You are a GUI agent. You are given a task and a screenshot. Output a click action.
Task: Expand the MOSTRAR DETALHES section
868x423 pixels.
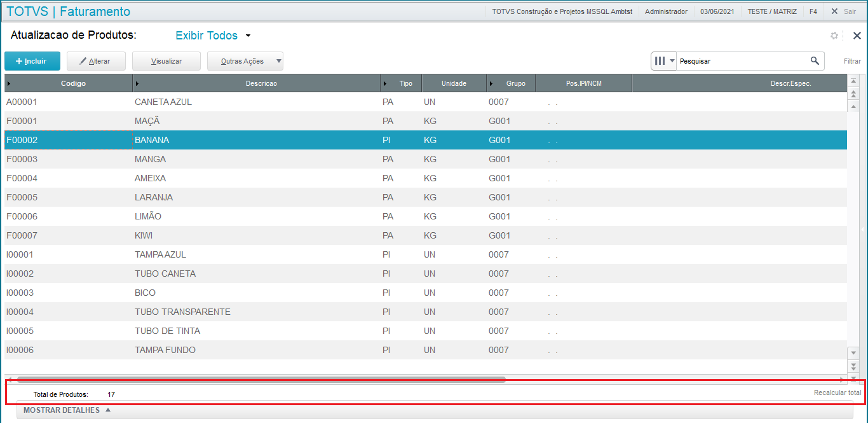[67, 410]
